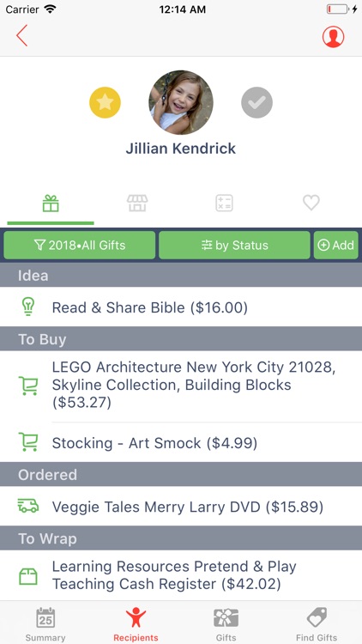Switch to the gift box tab
362x644 pixels.
click(51, 204)
